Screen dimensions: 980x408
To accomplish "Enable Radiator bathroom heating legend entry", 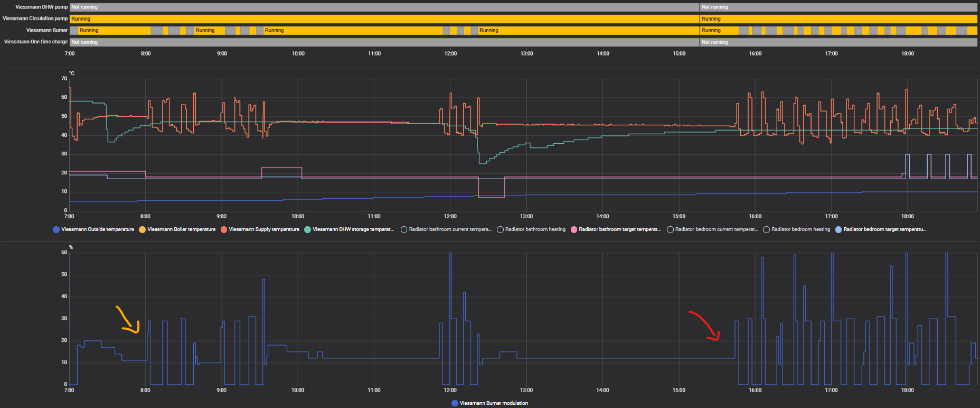I will coord(531,229).
